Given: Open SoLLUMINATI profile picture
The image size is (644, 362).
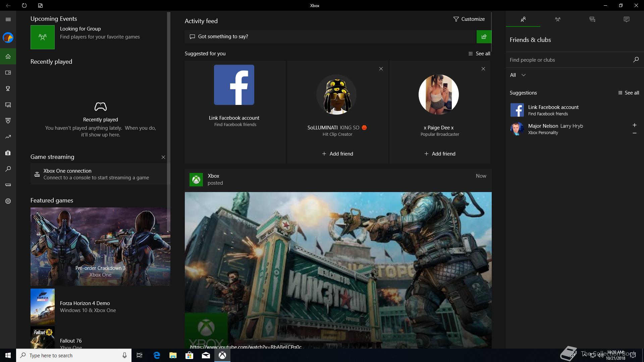Looking at the screenshot, I should click(336, 94).
